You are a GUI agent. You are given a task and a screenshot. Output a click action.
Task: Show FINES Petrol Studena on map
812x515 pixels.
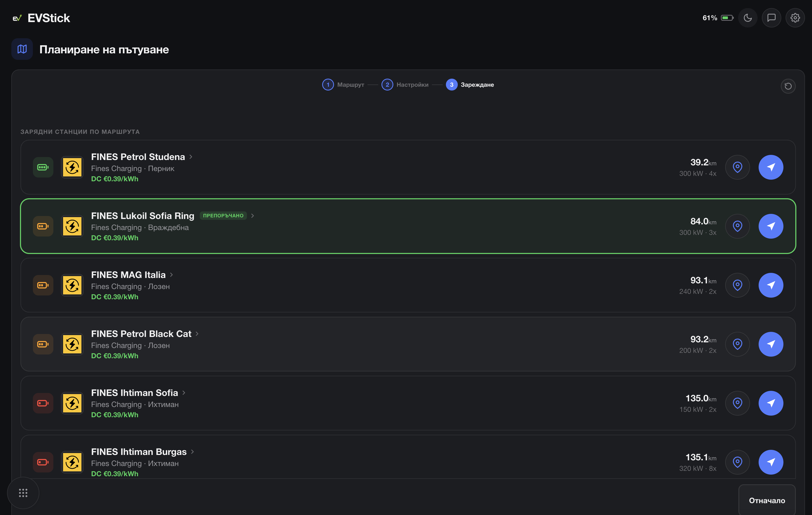(x=738, y=167)
